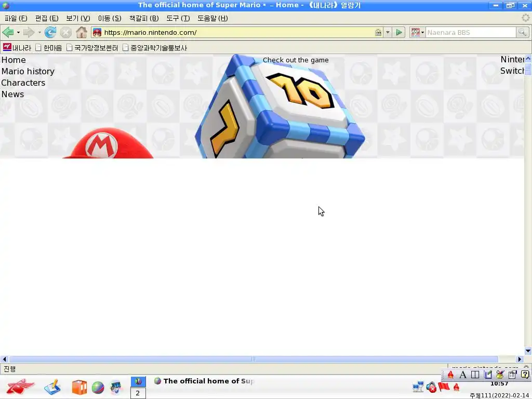Screen dimensions: 532x399
Task: Open the 이동 (S) menu
Action: click(x=110, y=18)
